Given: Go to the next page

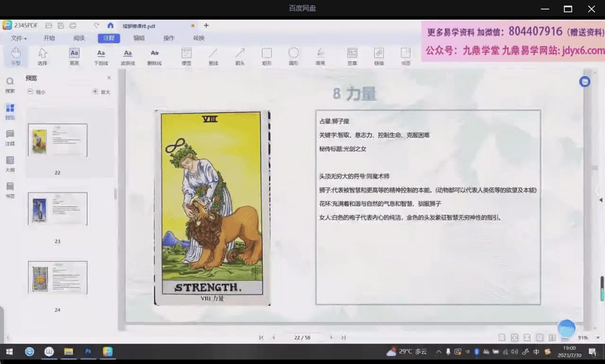Looking at the screenshot, I should (x=331, y=337).
